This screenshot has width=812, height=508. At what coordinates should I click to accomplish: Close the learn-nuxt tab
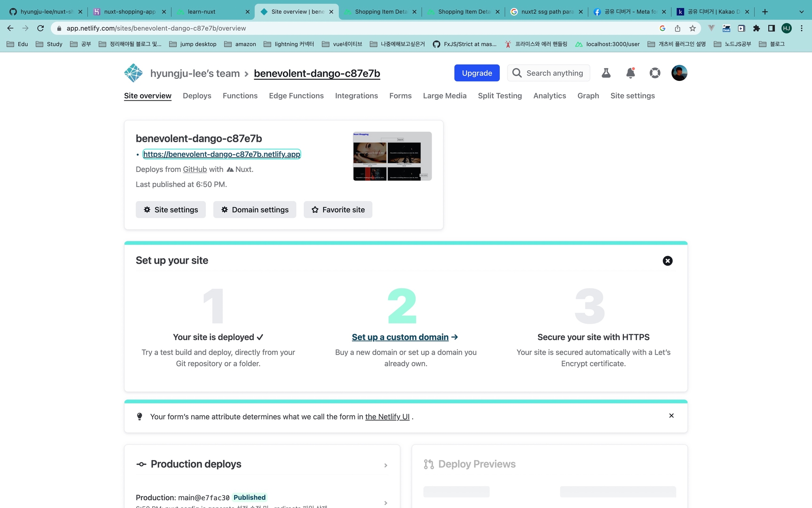pyautogui.click(x=248, y=12)
